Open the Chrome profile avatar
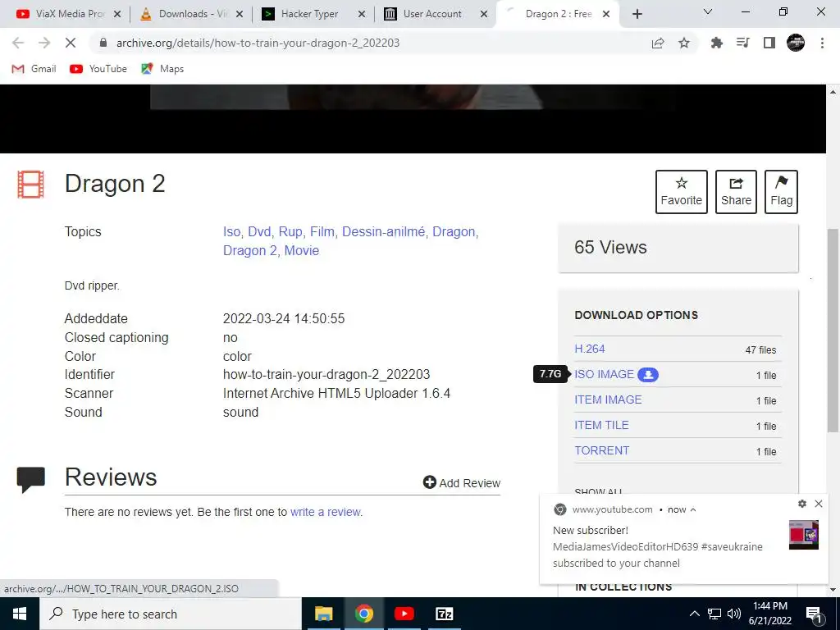The width and height of the screenshot is (840, 630). pos(796,43)
